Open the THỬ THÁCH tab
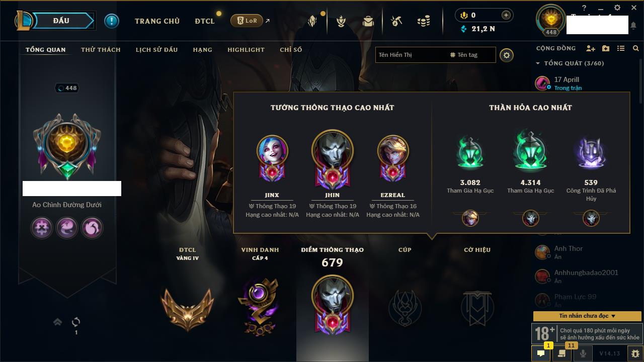This screenshot has height=362, width=644. 101,50
